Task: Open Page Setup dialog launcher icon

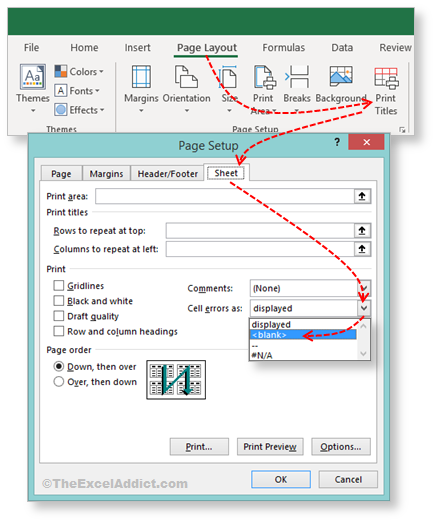Action: 403,130
